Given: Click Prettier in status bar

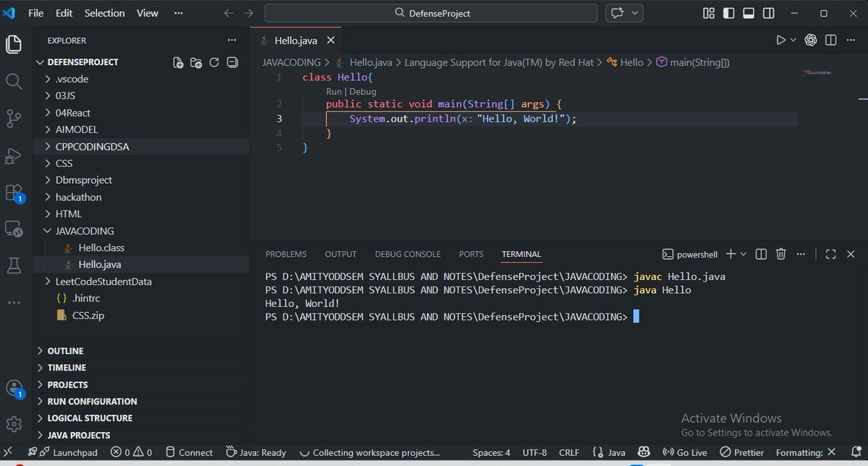Looking at the screenshot, I should pyautogui.click(x=741, y=452).
